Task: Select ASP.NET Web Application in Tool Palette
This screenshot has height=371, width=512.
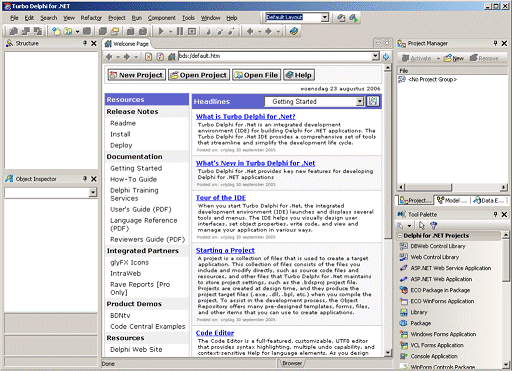Action: [441, 279]
